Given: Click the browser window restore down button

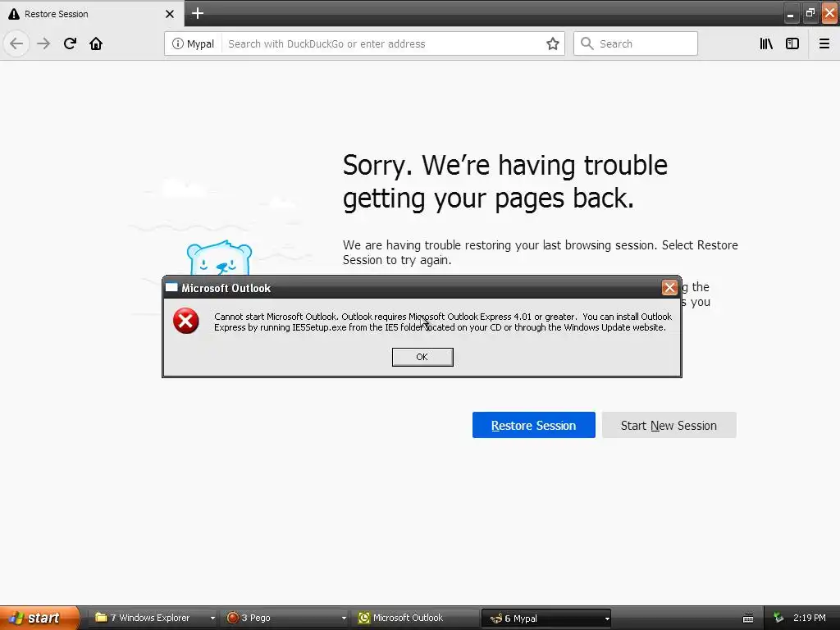Looking at the screenshot, I should (x=810, y=14).
